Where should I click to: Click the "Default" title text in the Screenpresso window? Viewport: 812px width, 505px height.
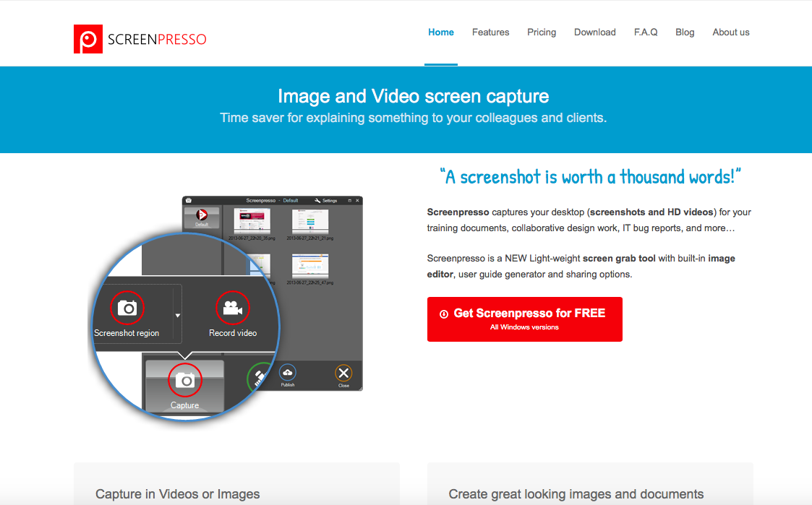tap(291, 200)
